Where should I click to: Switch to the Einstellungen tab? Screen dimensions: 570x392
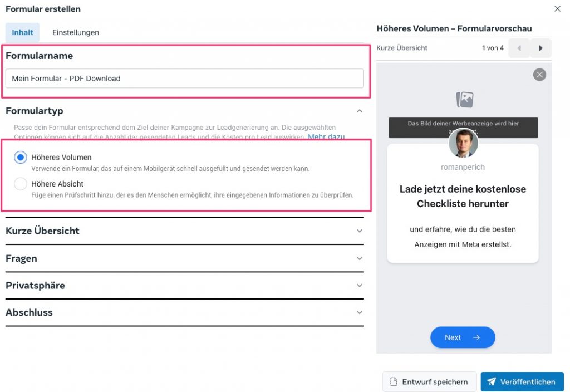tap(76, 32)
